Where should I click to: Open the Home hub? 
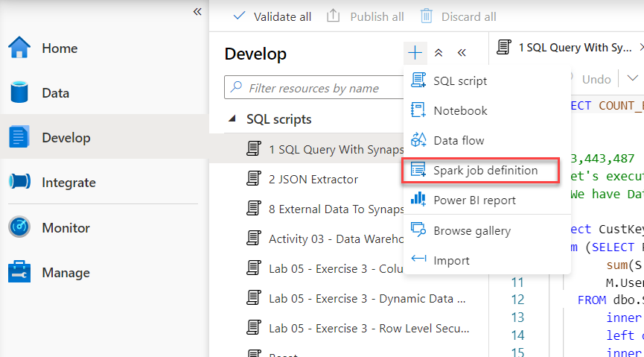[x=104, y=48]
